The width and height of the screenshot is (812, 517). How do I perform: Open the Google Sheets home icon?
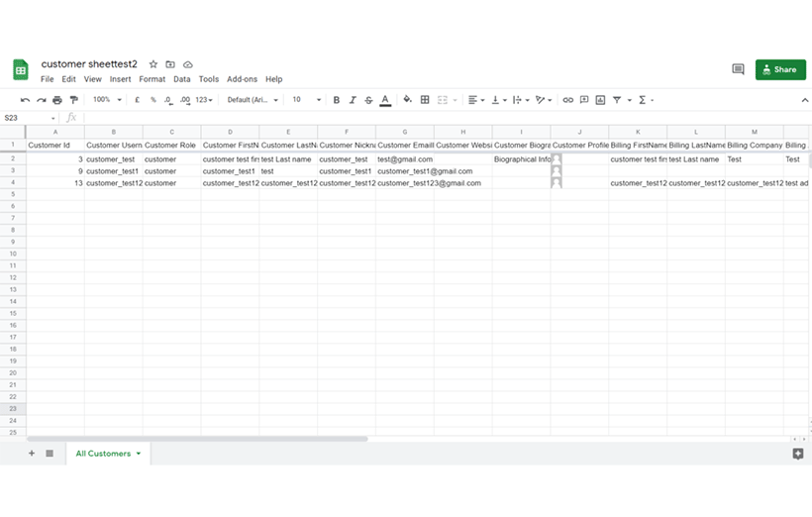[21, 70]
